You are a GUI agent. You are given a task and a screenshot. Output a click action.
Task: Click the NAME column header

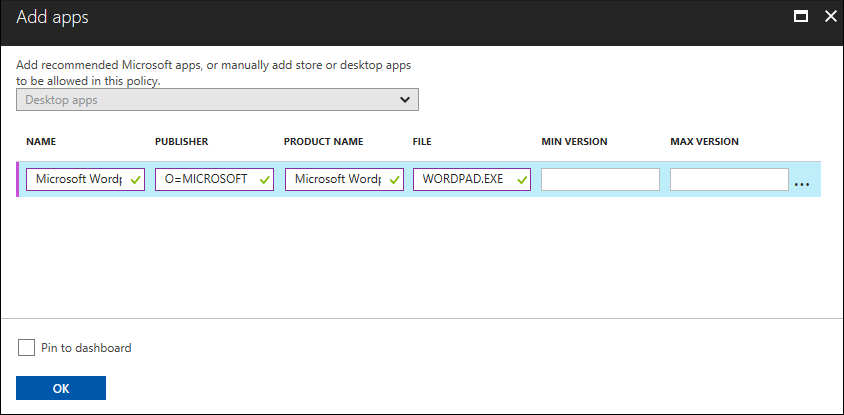(41, 142)
